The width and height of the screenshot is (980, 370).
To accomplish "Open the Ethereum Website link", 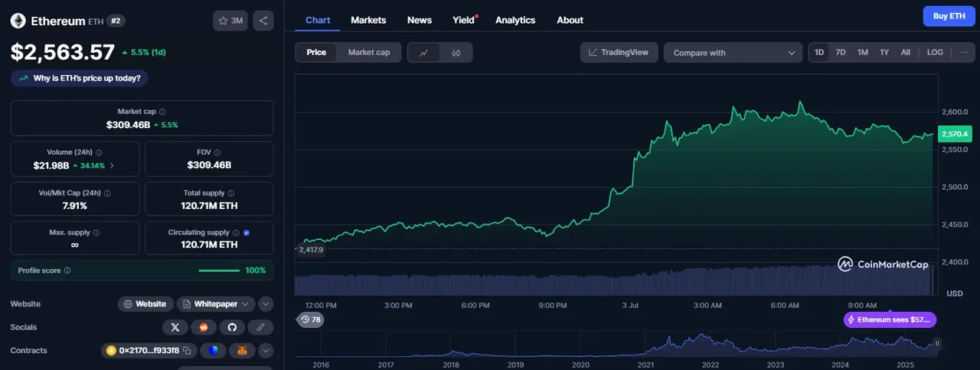I will coord(145,304).
